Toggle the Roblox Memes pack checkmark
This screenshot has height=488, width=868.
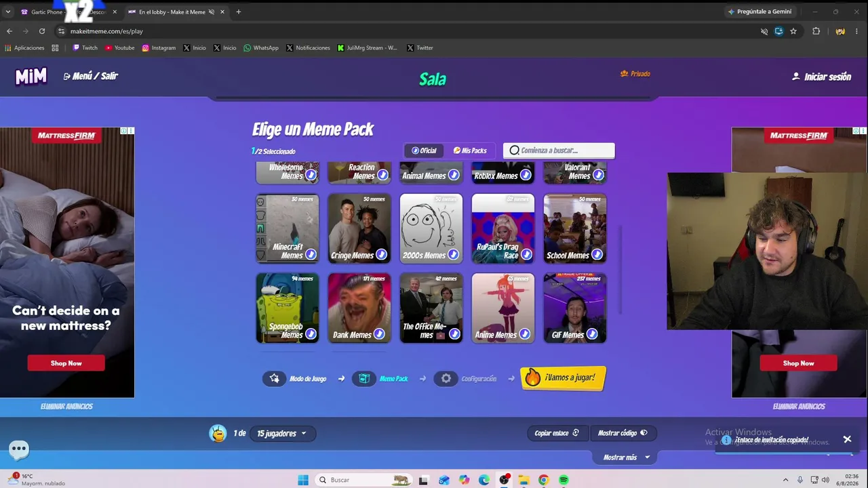(x=526, y=175)
